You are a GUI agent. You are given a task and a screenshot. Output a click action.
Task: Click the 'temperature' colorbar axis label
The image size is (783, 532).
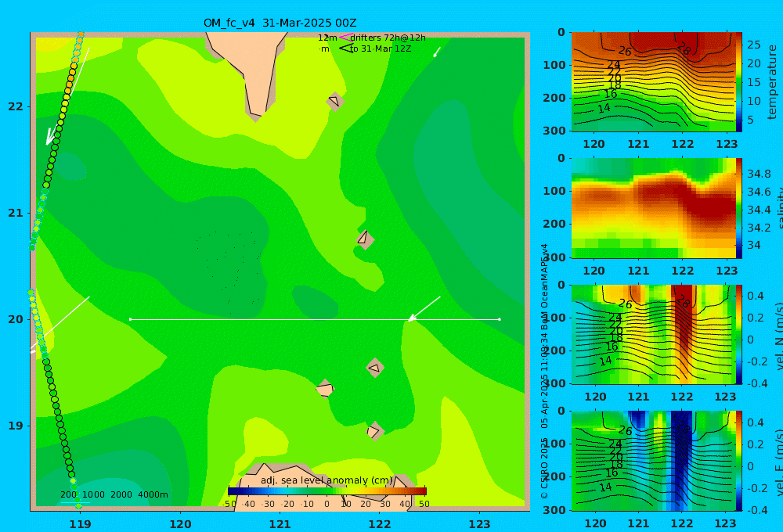[773, 82]
